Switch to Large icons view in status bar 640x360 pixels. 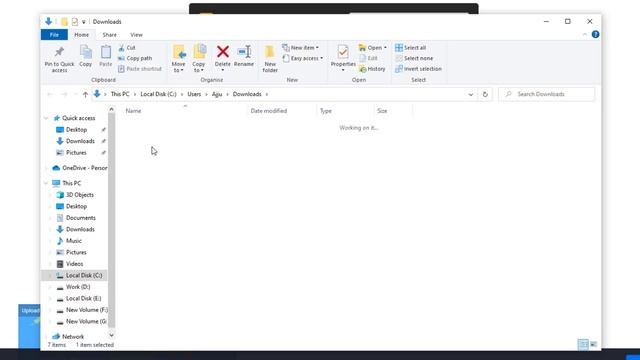[x=593, y=344]
